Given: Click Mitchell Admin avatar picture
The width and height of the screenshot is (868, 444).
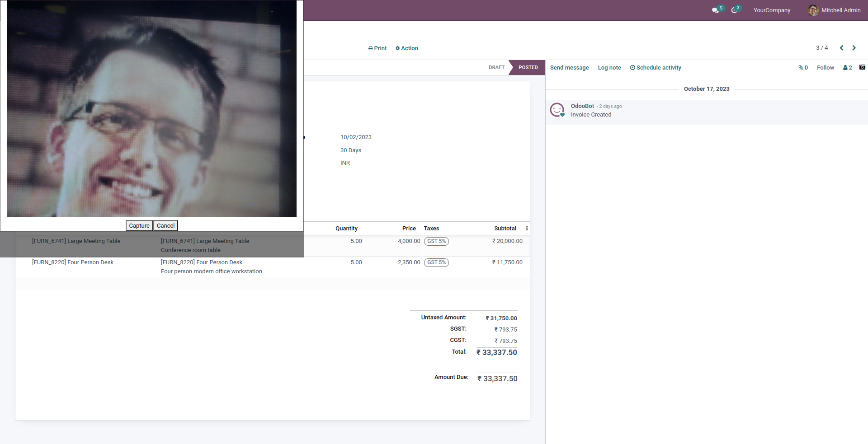Looking at the screenshot, I should (813, 10).
